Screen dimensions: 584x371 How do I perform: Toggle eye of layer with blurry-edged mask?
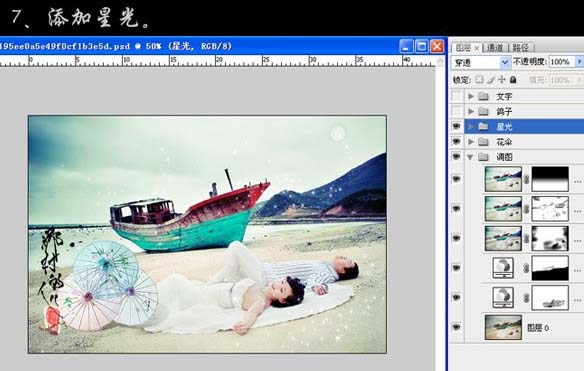pos(457,238)
